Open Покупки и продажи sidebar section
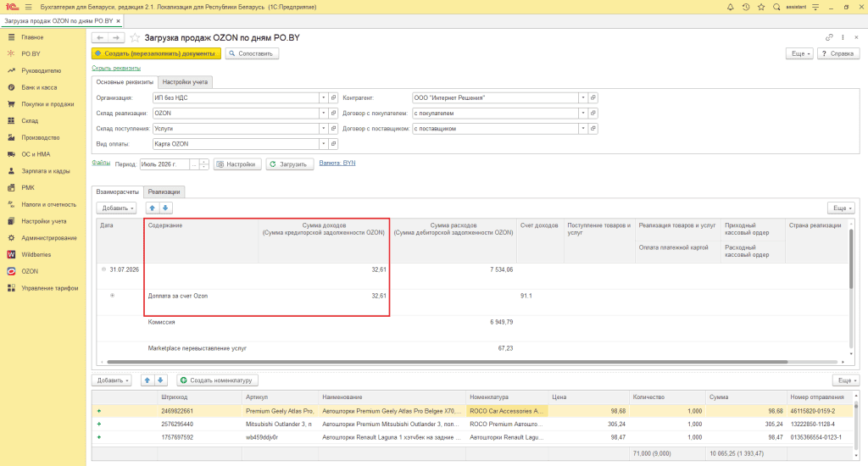 pyautogui.click(x=47, y=104)
